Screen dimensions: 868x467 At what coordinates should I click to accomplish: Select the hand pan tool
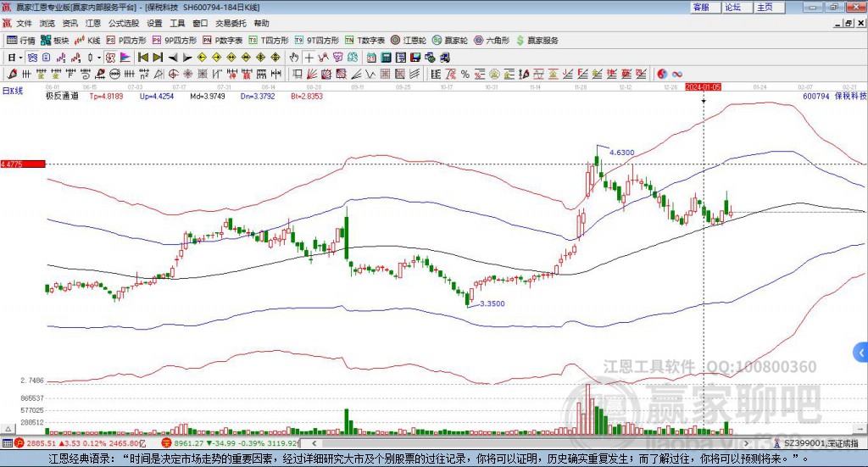click(x=294, y=58)
